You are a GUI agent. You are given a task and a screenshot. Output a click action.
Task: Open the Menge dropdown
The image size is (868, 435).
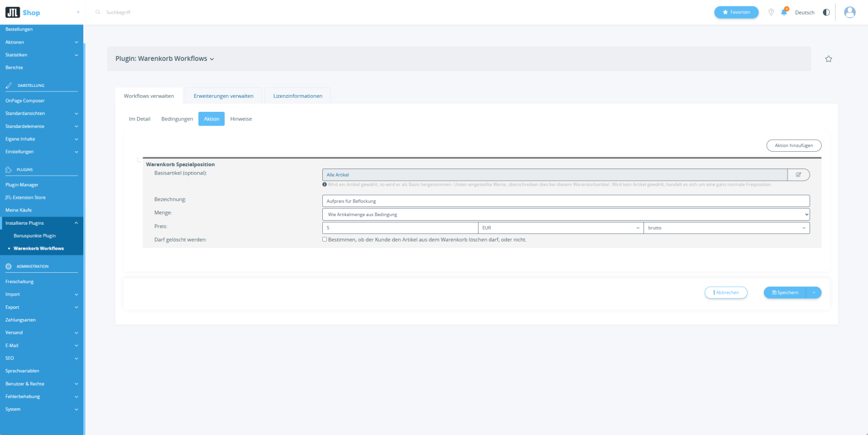[x=565, y=214]
